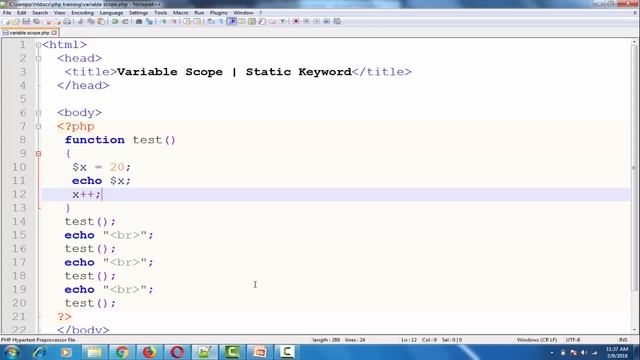Collapse the php block fold on line 7
The image size is (640, 360).
[x=38, y=127]
